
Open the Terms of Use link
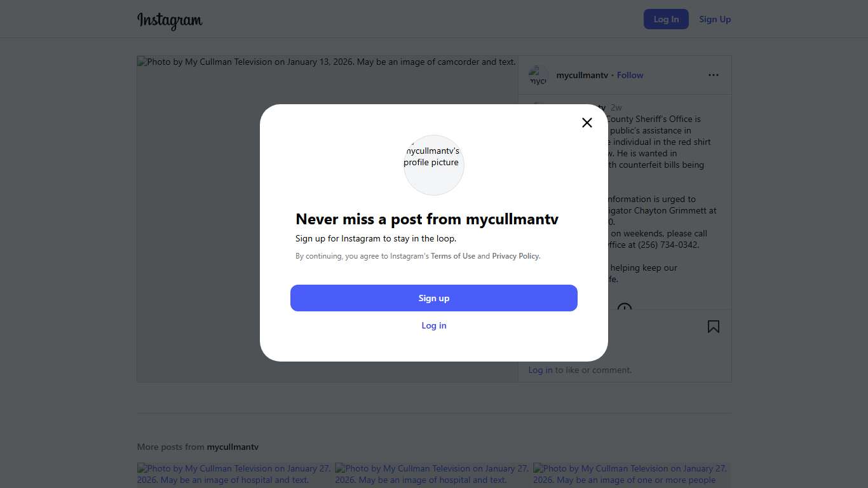[453, 256]
